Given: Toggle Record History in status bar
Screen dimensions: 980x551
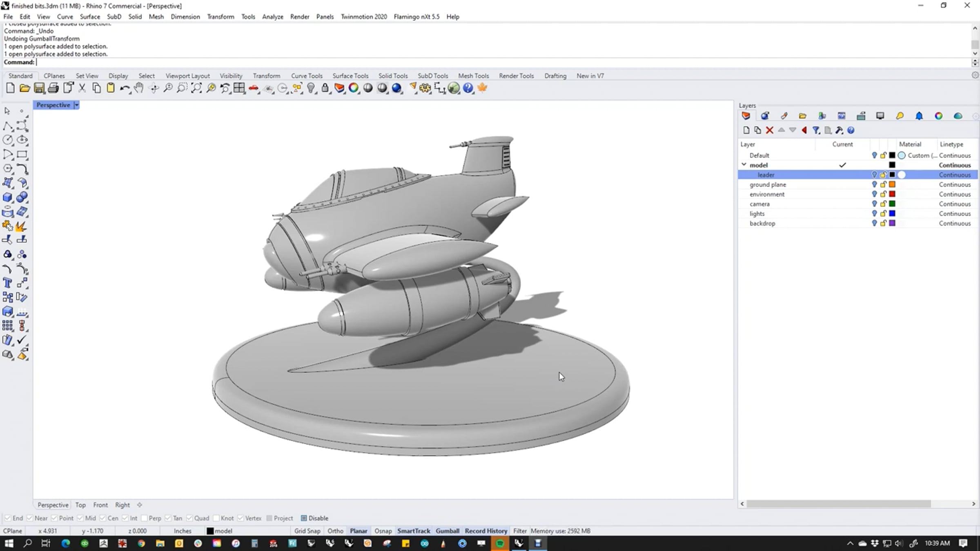Looking at the screenshot, I should (486, 531).
